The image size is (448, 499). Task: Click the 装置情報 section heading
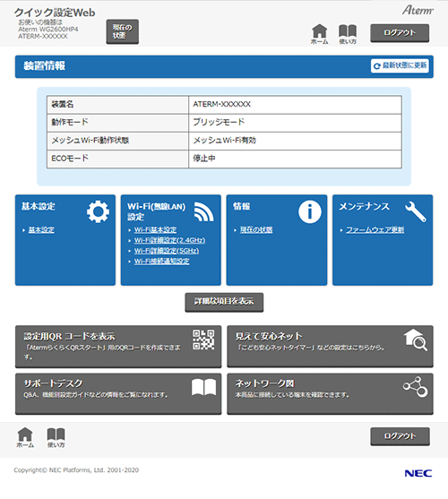point(44,66)
